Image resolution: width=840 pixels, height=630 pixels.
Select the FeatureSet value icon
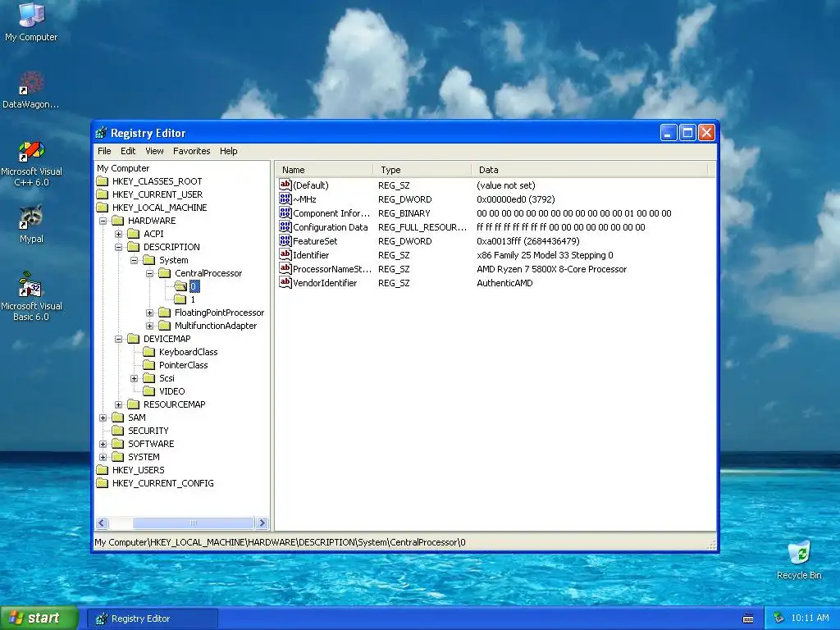point(285,240)
